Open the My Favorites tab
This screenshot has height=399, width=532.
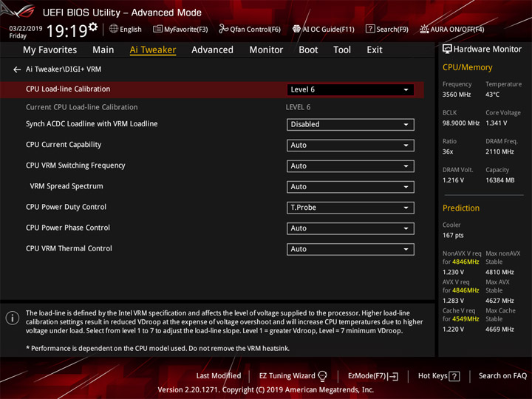point(50,50)
